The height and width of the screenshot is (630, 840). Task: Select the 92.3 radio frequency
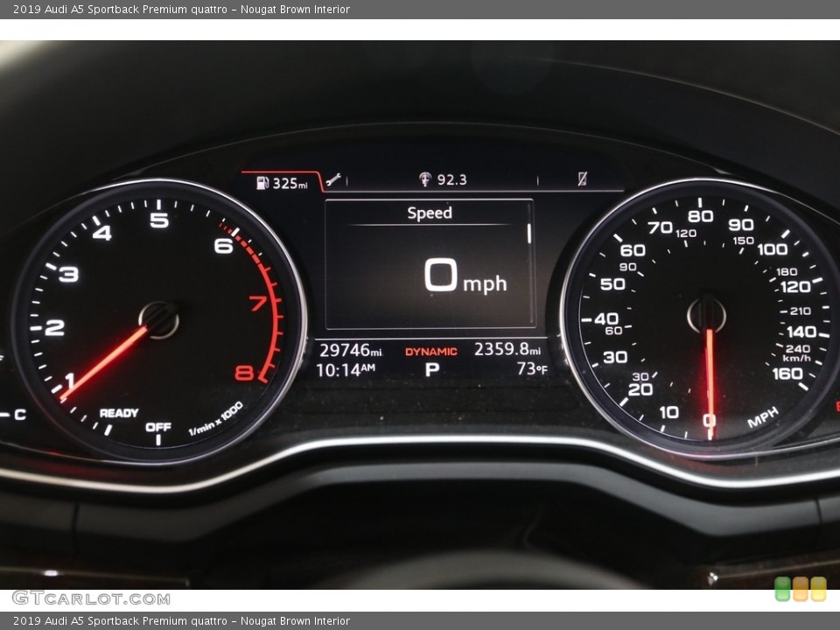coord(451,180)
